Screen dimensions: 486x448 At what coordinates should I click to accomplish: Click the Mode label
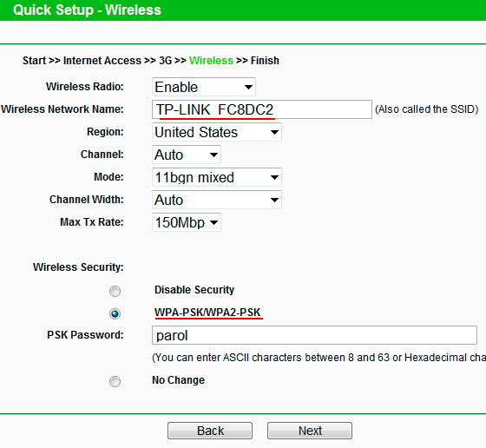click(x=108, y=177)
